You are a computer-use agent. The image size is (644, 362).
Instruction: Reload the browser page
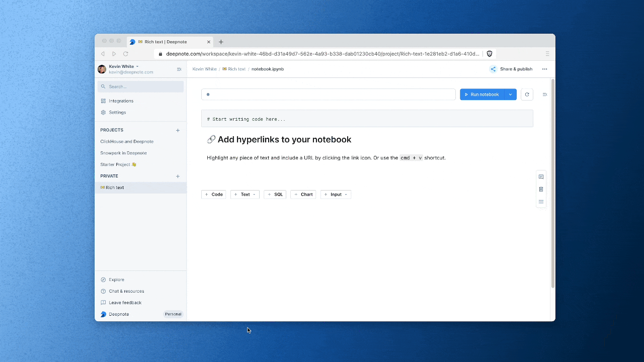pyautogui.click(x=126, y=54)
